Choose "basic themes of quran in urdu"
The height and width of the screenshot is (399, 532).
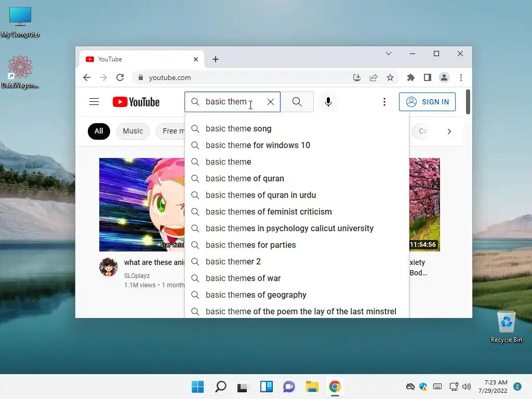tap(297, 195)
